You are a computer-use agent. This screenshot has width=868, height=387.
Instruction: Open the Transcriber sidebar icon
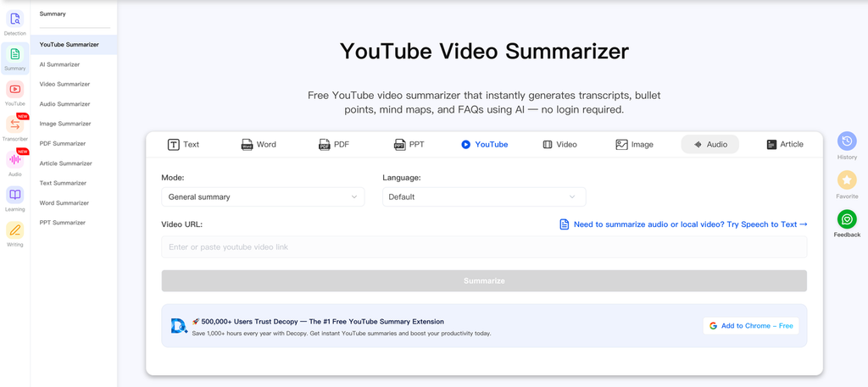point(15,124)
